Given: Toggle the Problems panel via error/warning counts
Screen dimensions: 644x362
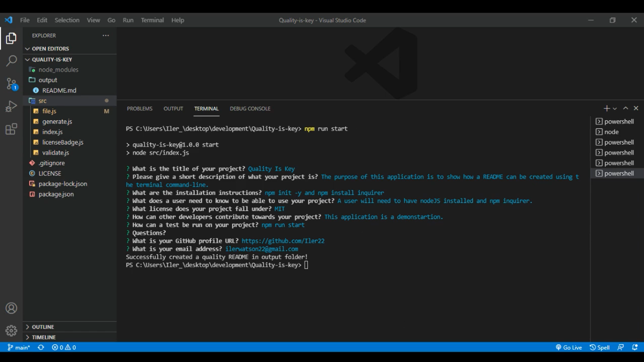Looking at the screenshot, I should coord(64,347).
